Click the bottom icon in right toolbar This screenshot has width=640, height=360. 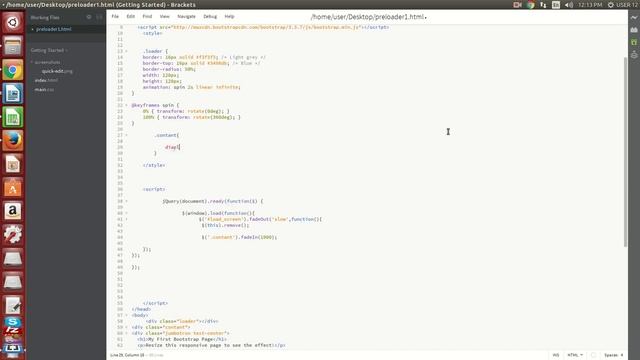click(x=634, y=54)
